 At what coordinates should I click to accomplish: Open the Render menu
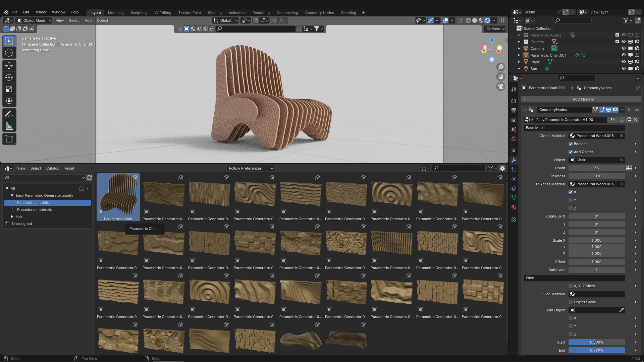click(40, 12)
